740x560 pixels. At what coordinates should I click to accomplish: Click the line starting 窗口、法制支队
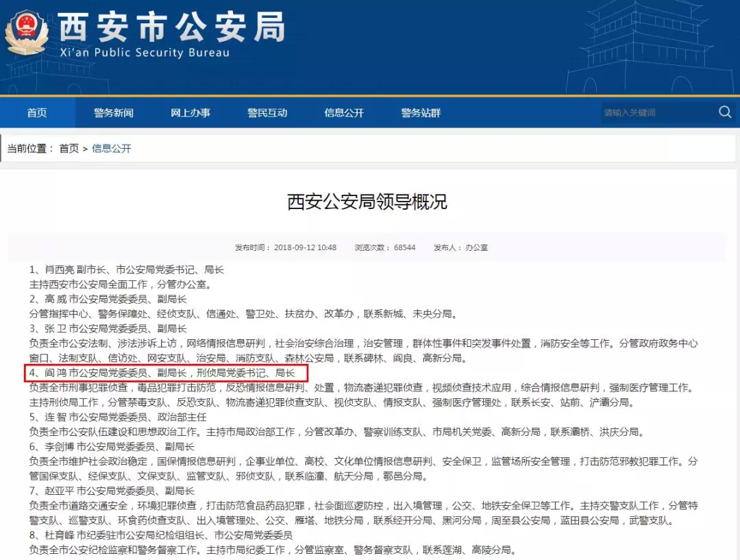[x=249, y=358]
